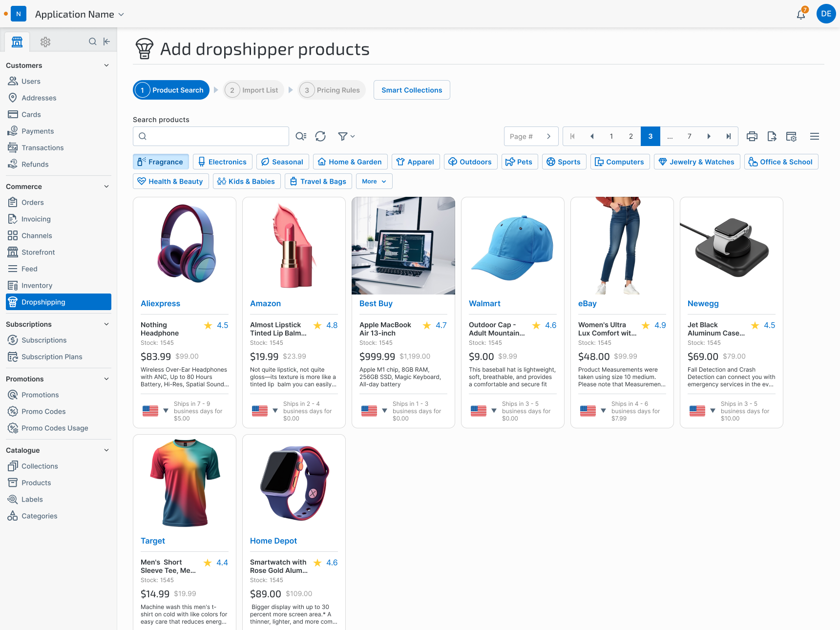This screenshot has height=630, width=840.
Task: Toggle the Health & Beauty filter
Action: (x=171, y=181)
